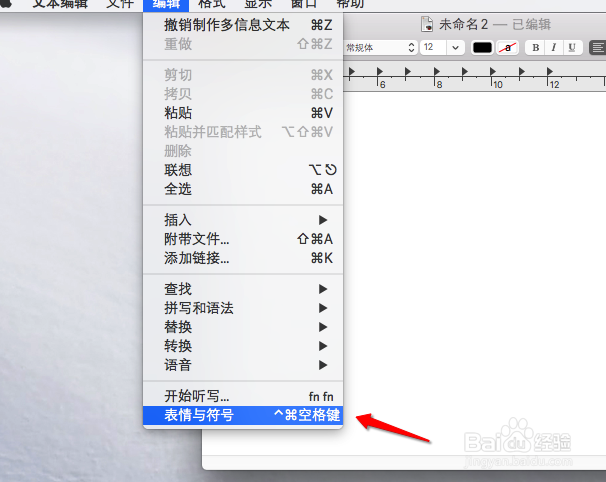This screenshot has height=482, width=606.
Task: Open the 文件 menu
Action: pos(120,4)
